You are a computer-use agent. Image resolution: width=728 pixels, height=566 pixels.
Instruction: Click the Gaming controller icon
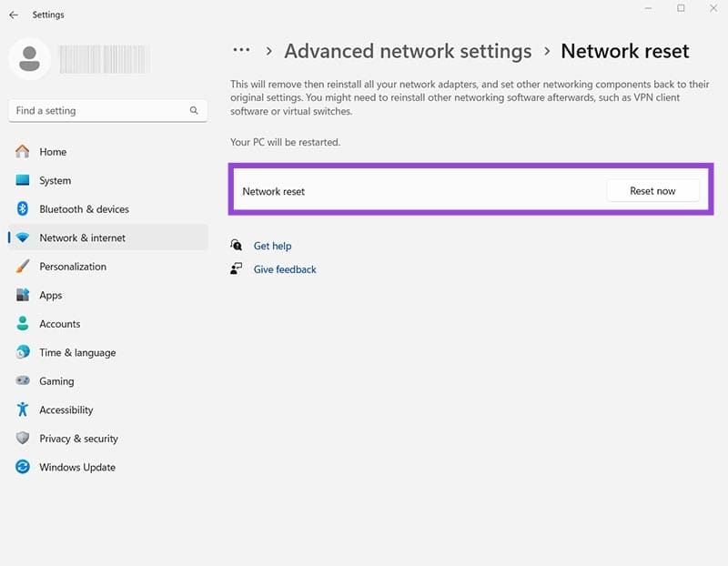(x=22, y=380)
